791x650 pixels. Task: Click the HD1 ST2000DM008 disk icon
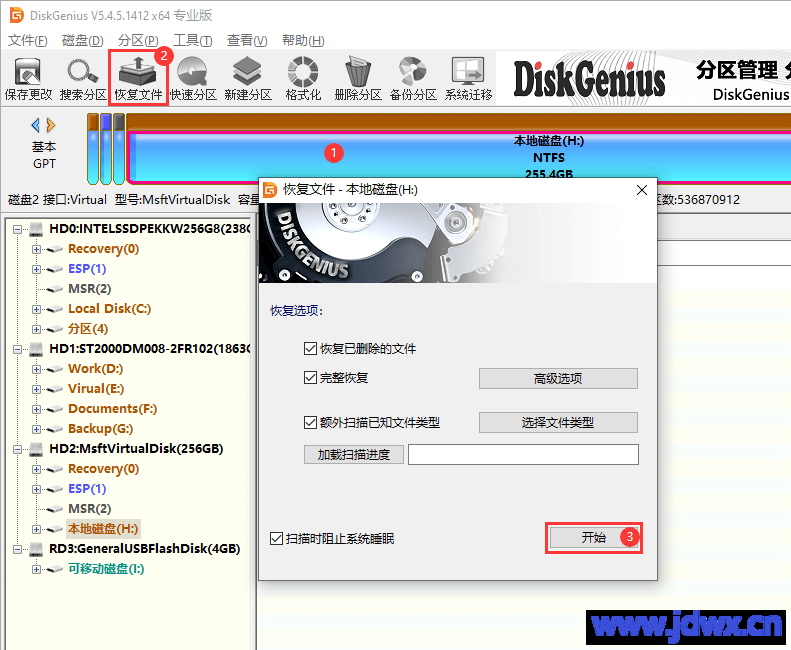point(36,349)
